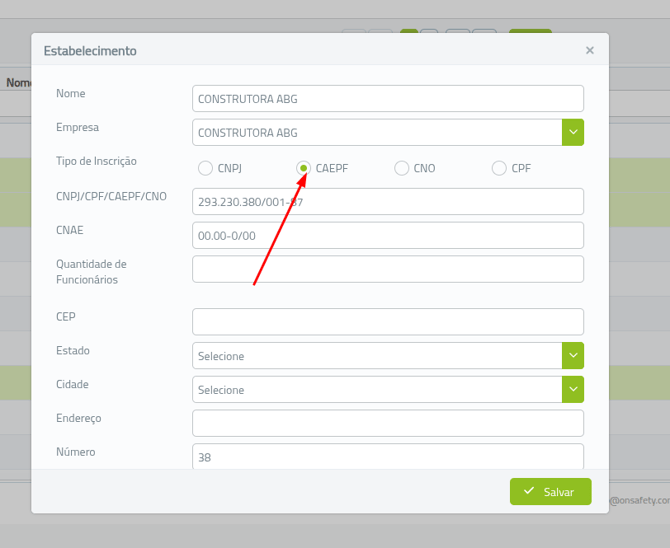Focus the CNPJ/CPF/CAEPF/CNO number field

(387, 202)
